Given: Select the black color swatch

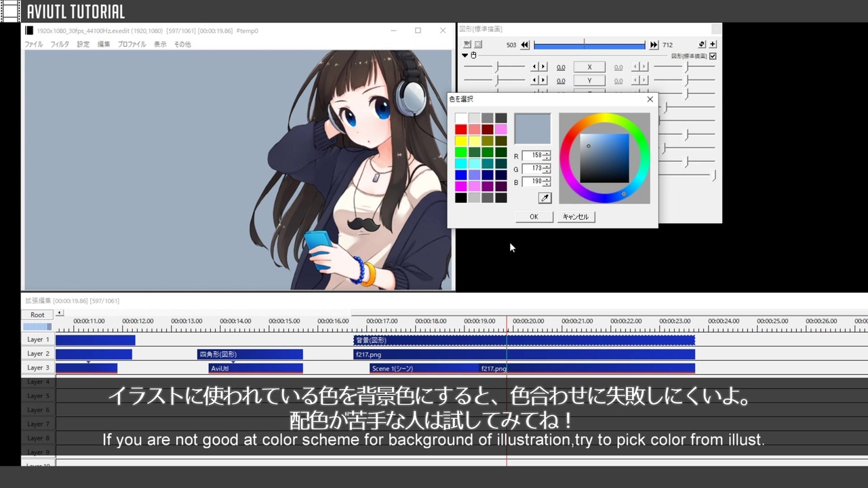Looking at the screenshot, I should click(461, 198).
